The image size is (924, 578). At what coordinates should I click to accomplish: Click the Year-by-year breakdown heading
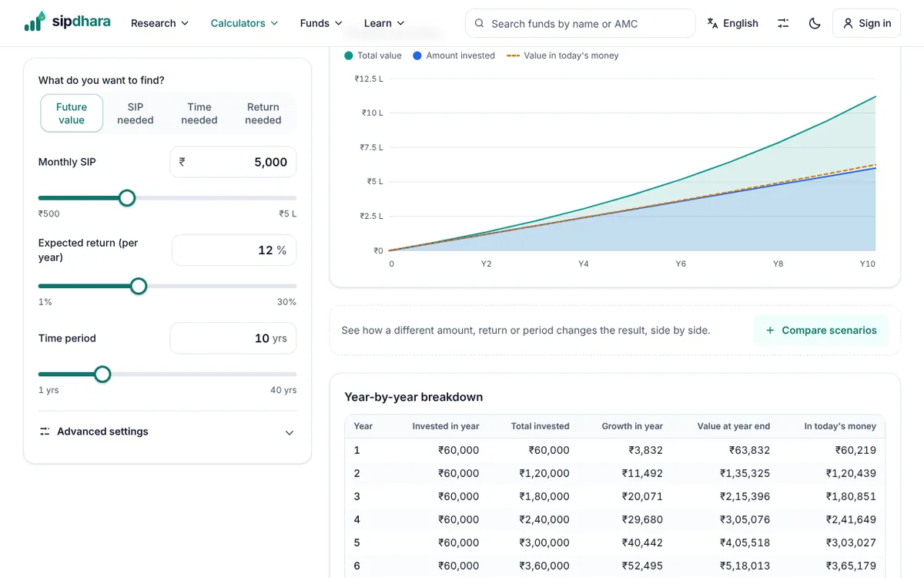[x=413, y=397]
